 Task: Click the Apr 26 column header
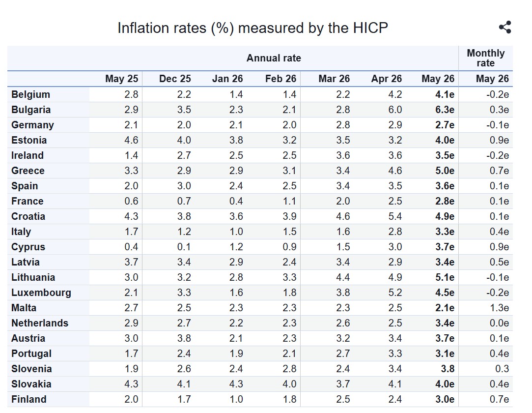point(387,79)
